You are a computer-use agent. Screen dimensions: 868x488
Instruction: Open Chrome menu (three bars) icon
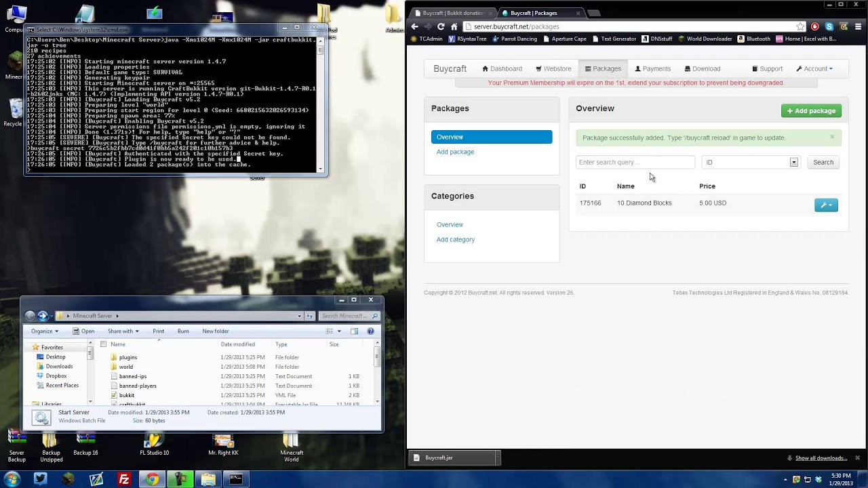[x=857, y=26]
